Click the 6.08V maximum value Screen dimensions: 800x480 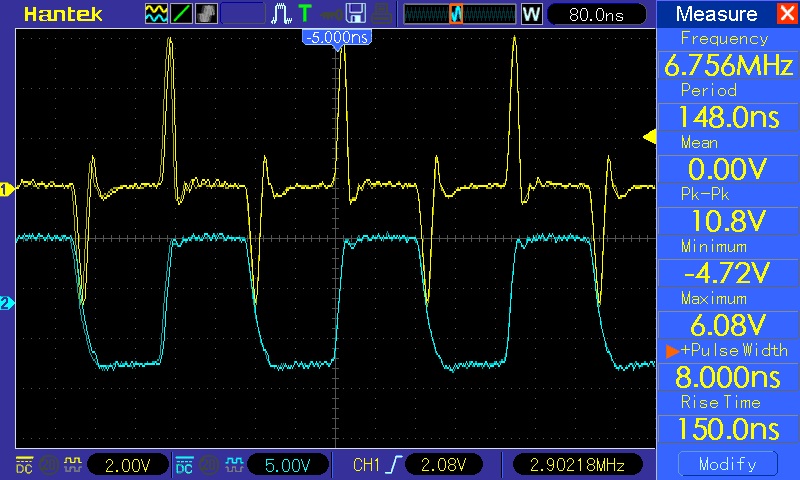tap(728, 325)
